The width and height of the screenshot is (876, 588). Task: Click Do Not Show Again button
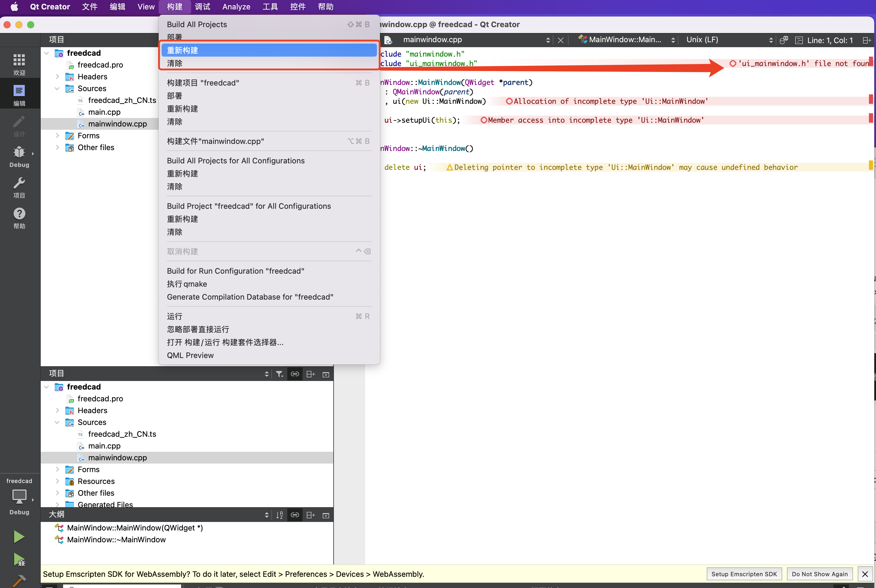(x=819, y=574)
